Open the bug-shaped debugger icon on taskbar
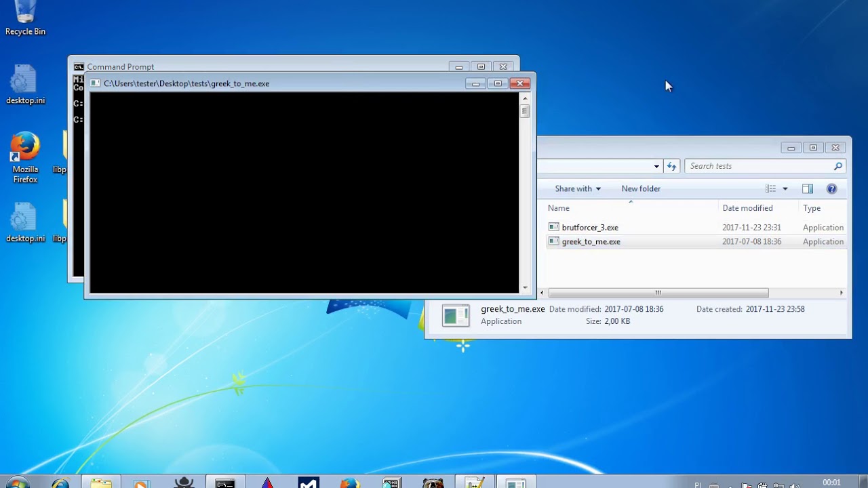This screenshot has width=868, height=488. tap(184, 483)
